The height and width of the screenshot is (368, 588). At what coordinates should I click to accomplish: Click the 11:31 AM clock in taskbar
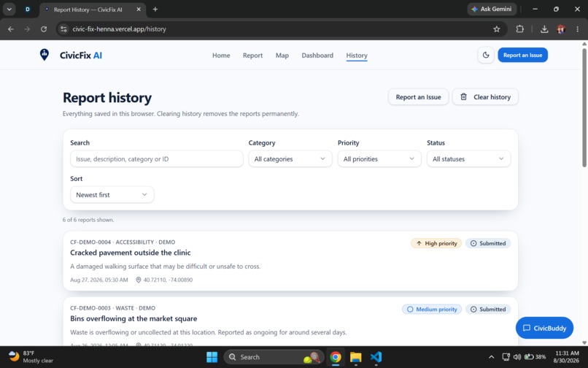(x=567, y=357)
